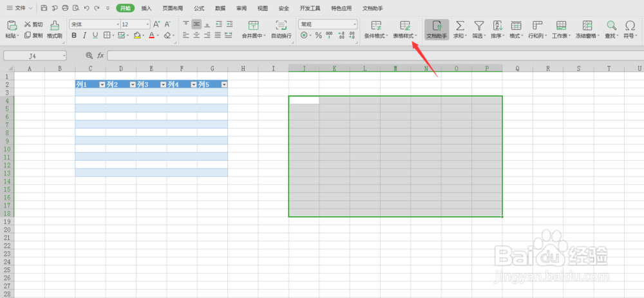Toggle align left
Screen dimensions: 644x298
[186, 35]
